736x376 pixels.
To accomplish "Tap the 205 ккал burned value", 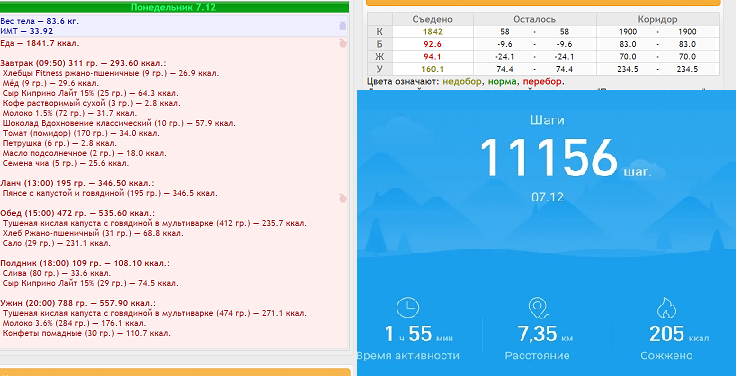I will click(x=679, y=334).
